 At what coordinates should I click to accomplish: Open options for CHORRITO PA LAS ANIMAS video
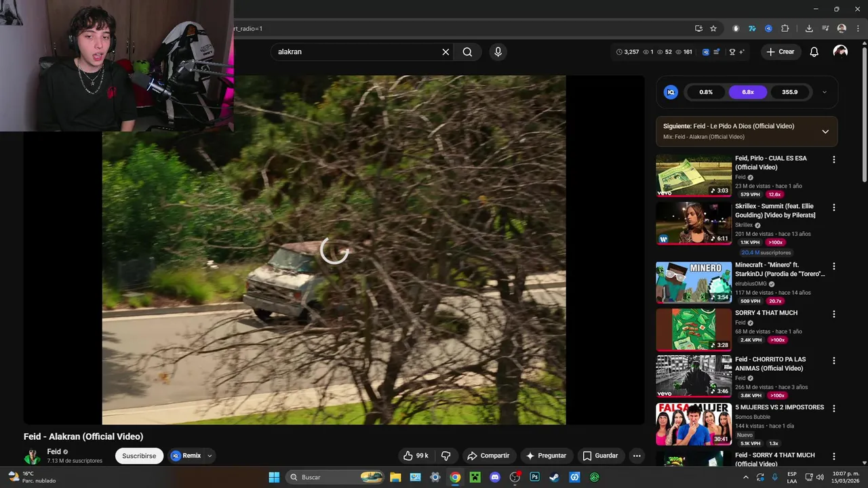point(834,361)
